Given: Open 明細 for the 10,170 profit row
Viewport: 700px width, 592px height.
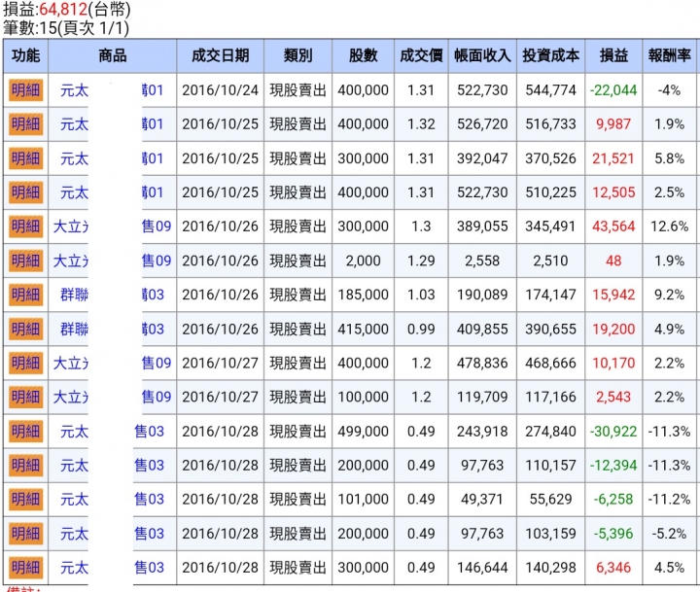Looking at the screenshot, I should point(25,363).
